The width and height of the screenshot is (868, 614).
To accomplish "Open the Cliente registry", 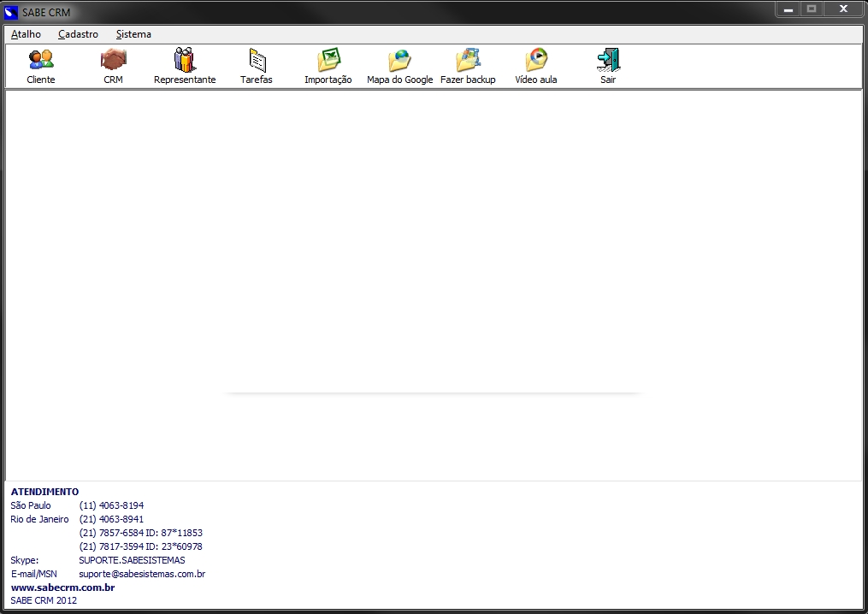I will [40, 64].
